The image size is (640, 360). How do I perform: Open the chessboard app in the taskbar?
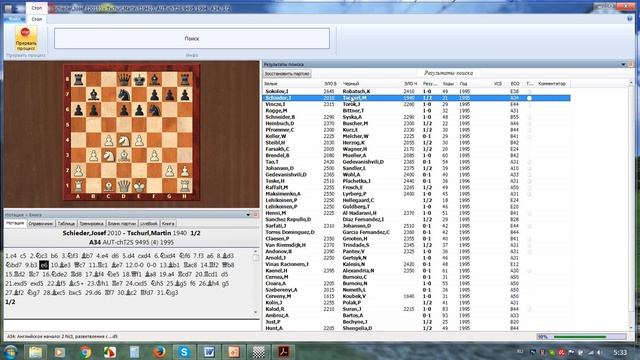point(258,352)
